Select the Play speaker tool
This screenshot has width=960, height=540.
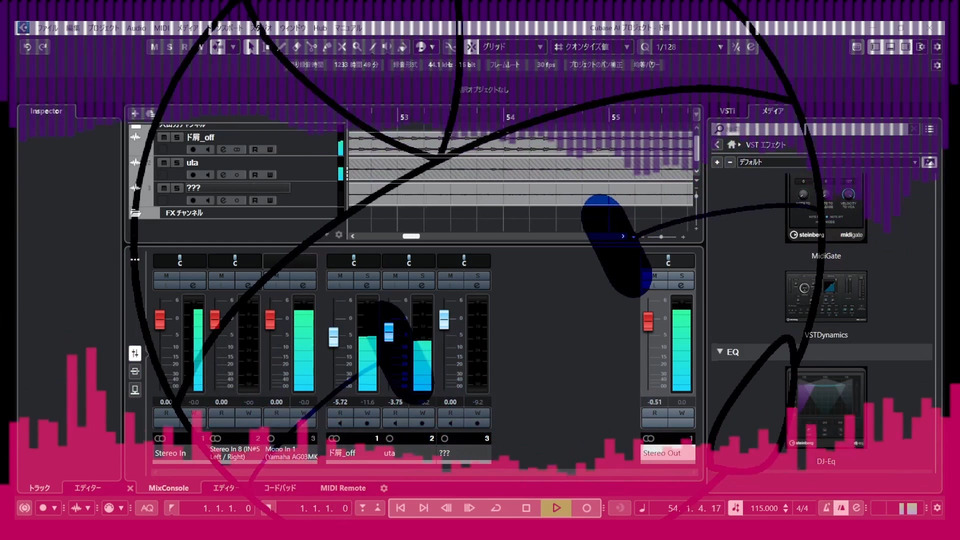tap(387, 47)
